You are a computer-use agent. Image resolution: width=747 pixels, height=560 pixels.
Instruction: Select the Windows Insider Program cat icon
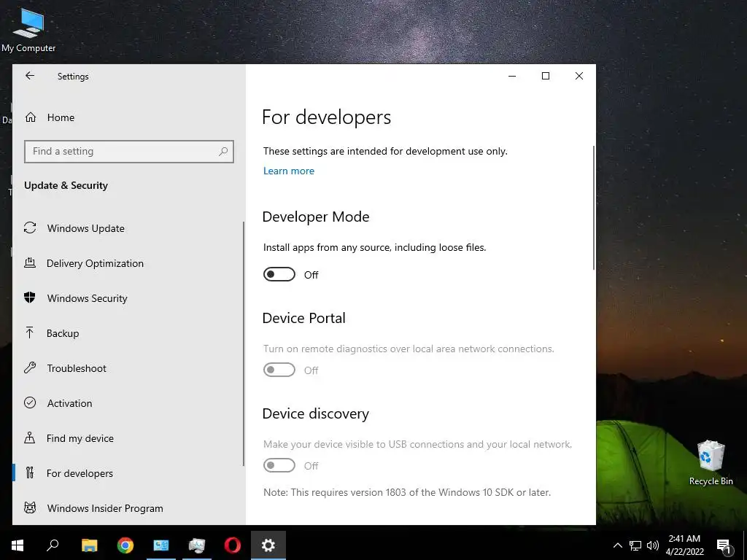pos(30,507)
